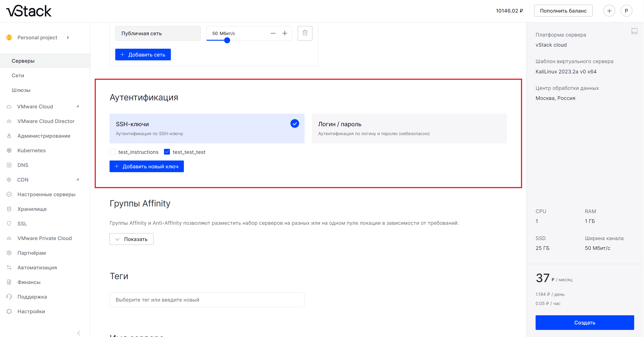Click the VMware Cloud cloud icon
The image size is (644, 337).
coord(9,107)
